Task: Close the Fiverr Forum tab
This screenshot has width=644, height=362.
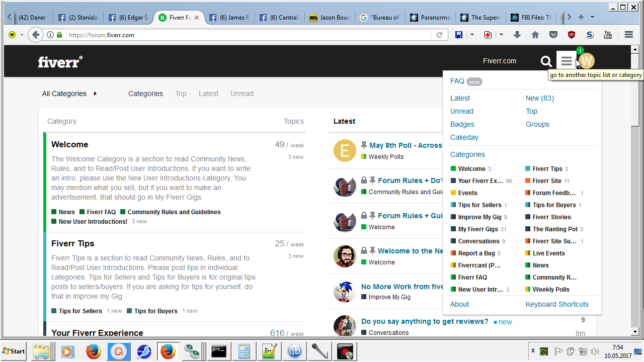Action: (197, 18)
